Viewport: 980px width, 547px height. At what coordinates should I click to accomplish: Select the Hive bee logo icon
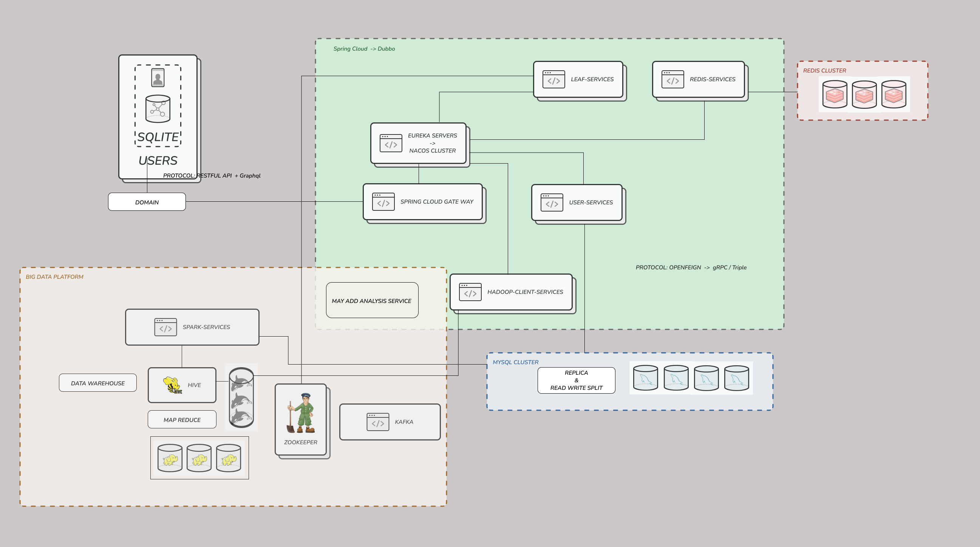pos(172,385)
